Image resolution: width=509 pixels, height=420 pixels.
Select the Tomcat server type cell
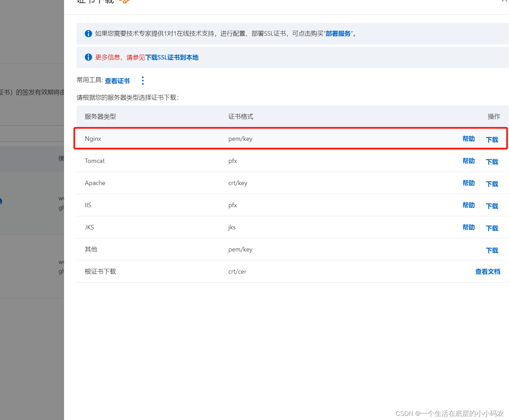pos(95,161)
